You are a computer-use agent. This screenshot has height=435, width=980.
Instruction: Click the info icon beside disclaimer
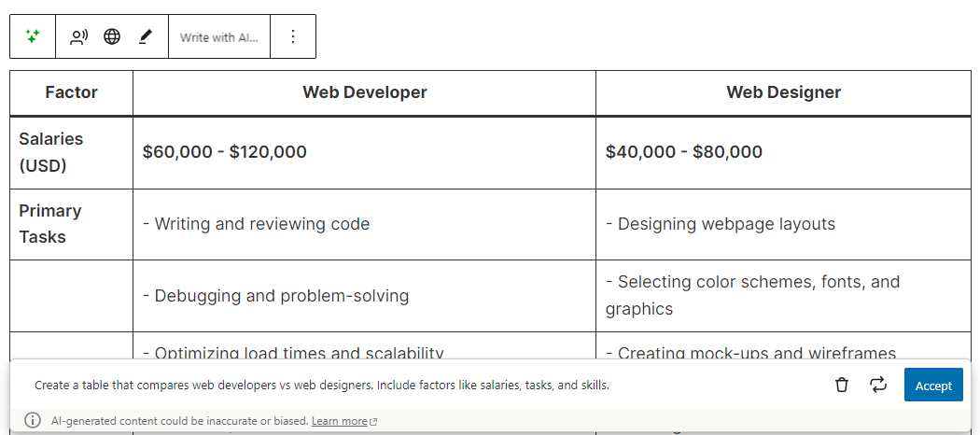33,420
